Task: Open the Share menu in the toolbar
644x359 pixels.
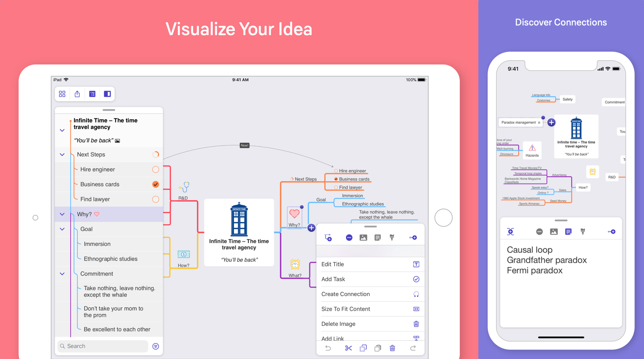Action: pyautogui.click(x=77, y=93)
